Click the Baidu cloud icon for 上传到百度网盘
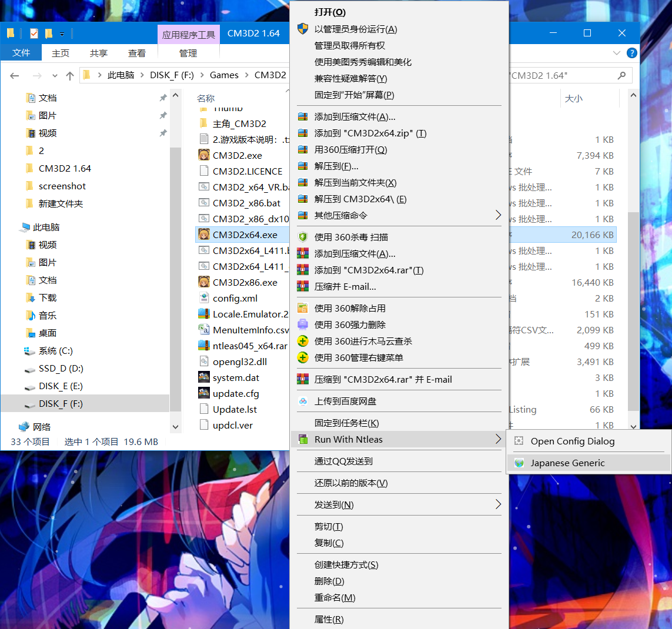This screenshot has height=629, width=672. (303, 401)
